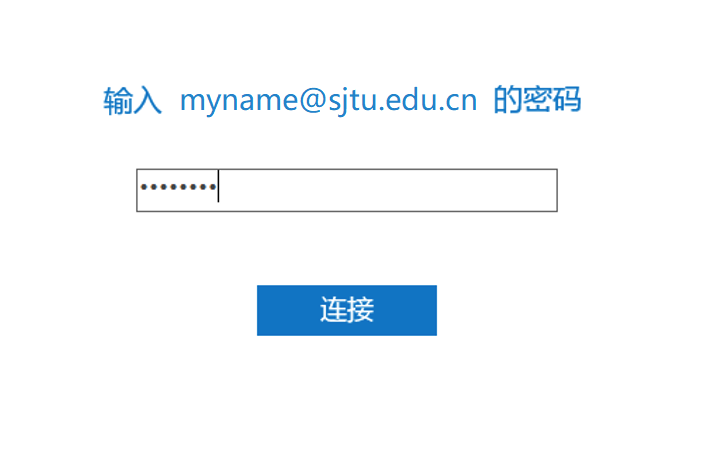Click empty area inside password box
This screenshot has width=704, height=458.
[386, 190]
